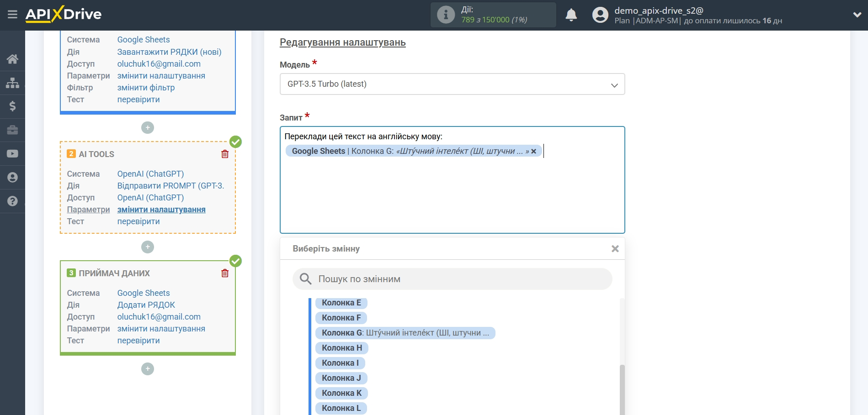The height and width of the screenshot is (415, 868).
Task: Open connections sitemap icon in sidebar
Action: pos(12,83)
